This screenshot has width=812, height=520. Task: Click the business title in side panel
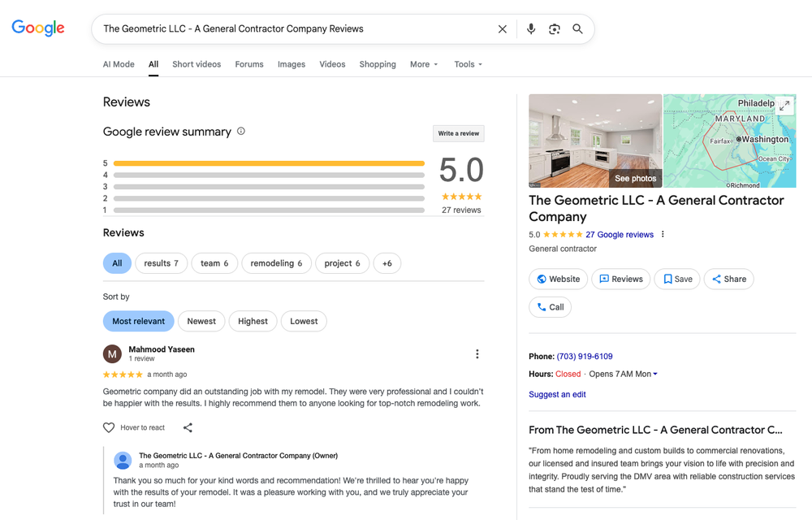click(656, 208)
